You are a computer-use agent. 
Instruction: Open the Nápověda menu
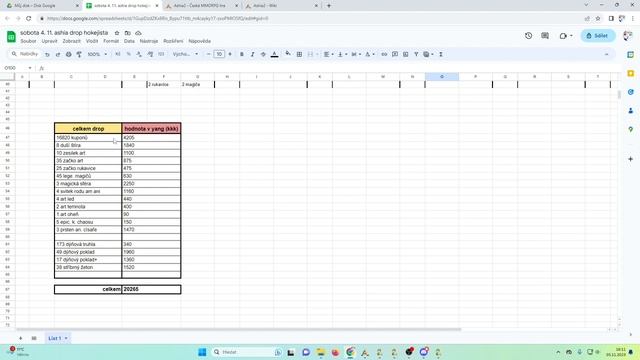pos(200,41)
